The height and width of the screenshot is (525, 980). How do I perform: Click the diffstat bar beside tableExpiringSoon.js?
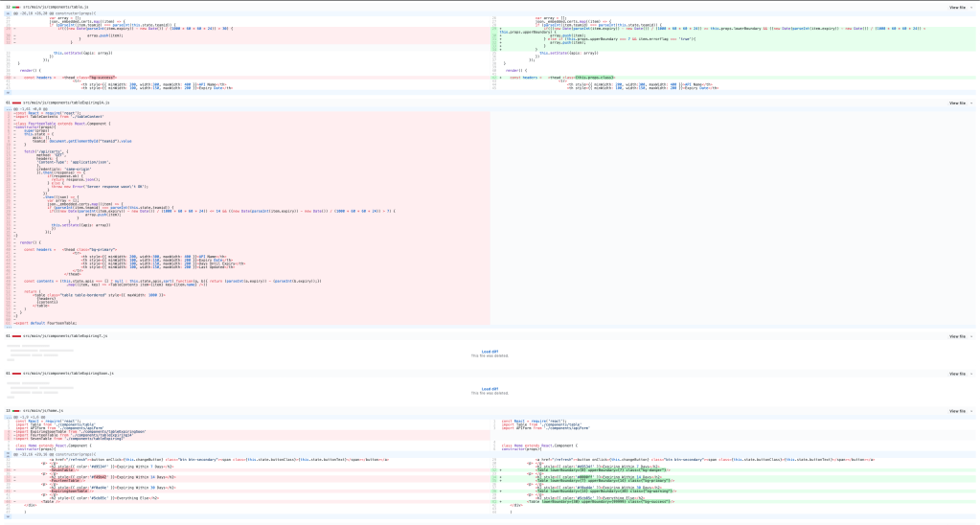click(x=16, y=373)
